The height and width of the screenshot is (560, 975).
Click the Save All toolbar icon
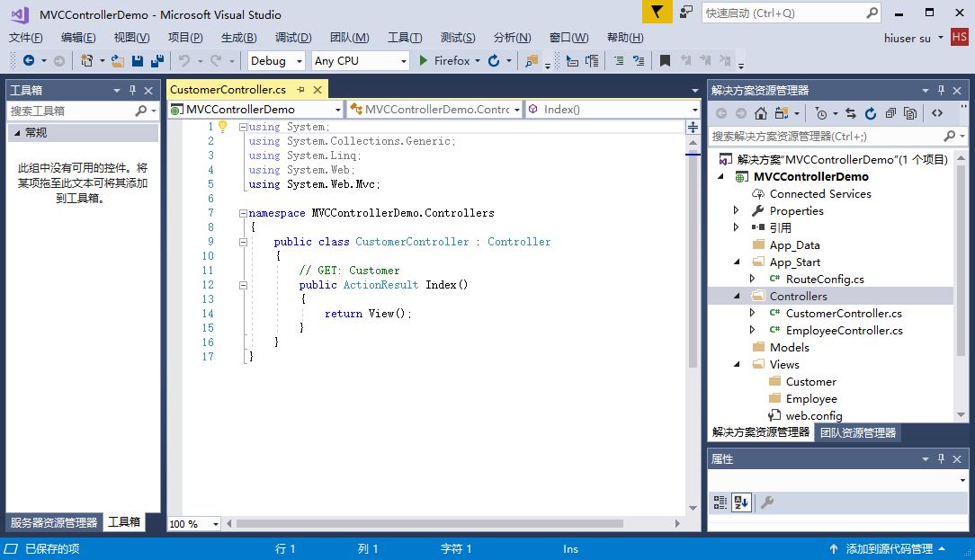pos(157,61)
